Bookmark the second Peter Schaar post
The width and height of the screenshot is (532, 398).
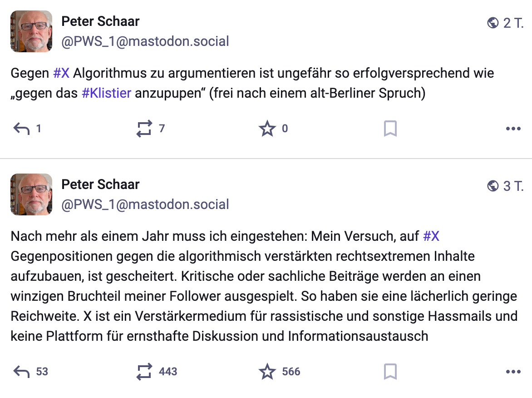click(390, 372)
